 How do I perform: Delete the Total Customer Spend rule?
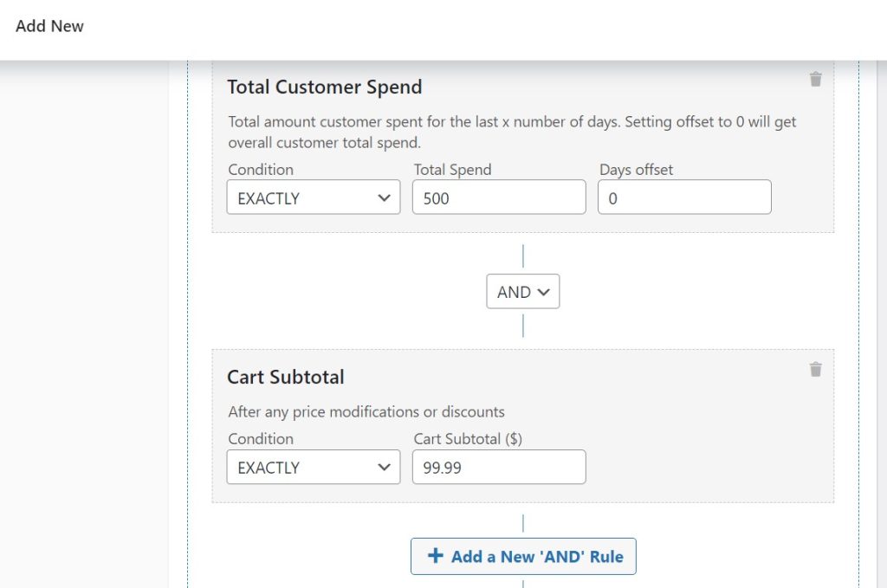[x=815, y=79]
